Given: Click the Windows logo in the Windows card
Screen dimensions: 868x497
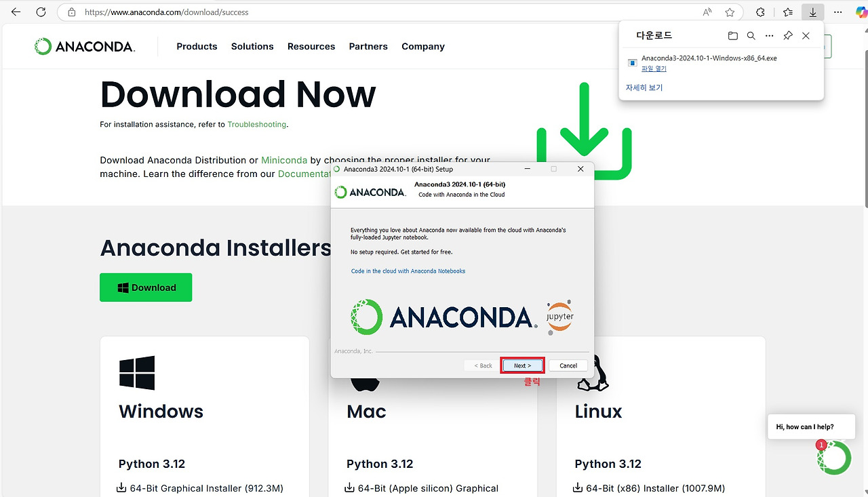Looking at the screenshot, I should coord(137,373).
